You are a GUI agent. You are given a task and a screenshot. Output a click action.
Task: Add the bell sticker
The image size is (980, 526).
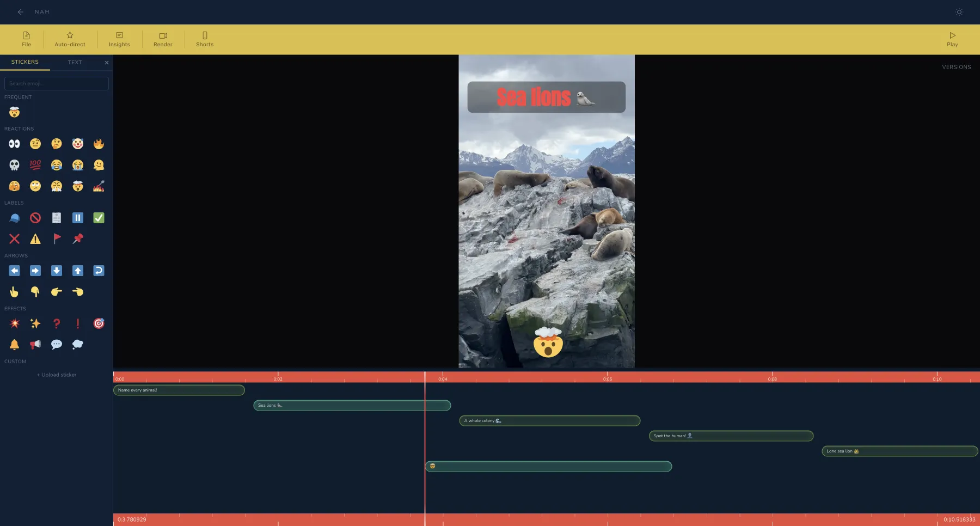pos(14,345)
